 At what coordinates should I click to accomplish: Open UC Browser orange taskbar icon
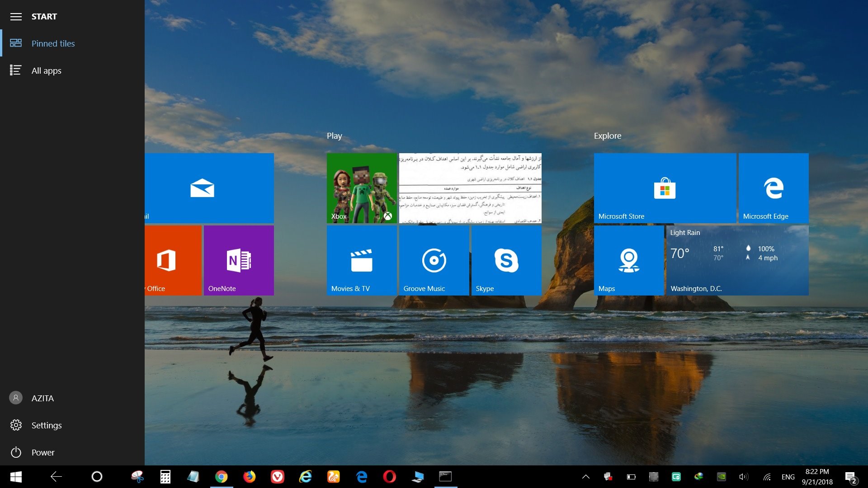pos(334,477)
